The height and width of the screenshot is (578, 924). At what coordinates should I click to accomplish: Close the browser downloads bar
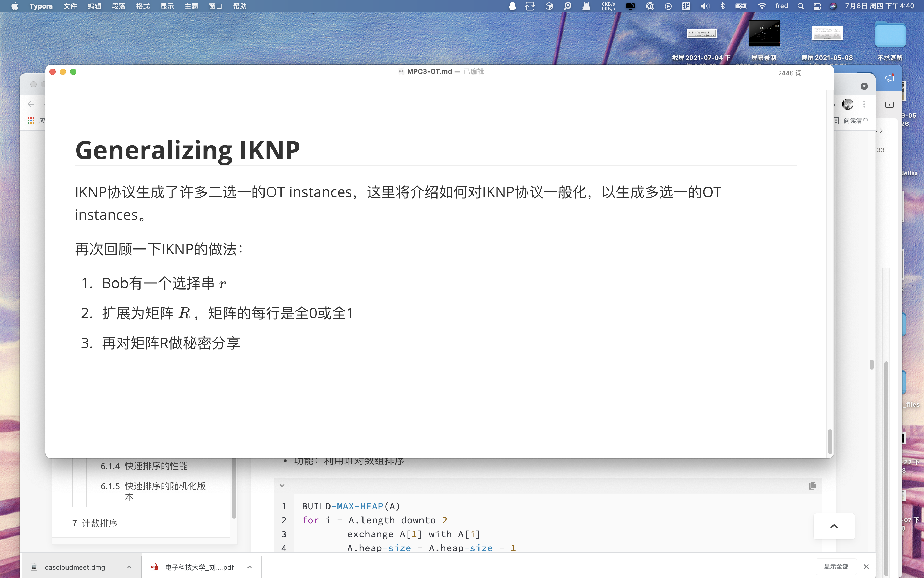pyautogui.click(x=866, y=567)
